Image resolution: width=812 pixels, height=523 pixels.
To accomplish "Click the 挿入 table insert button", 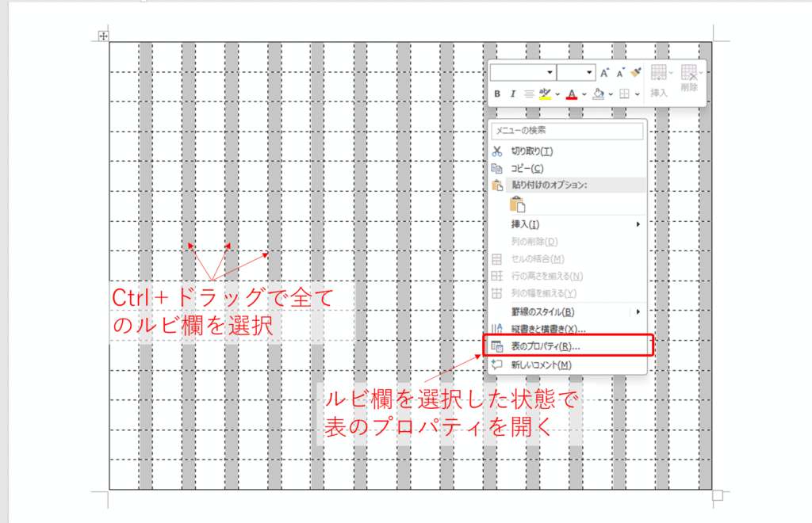I will 659,81.
